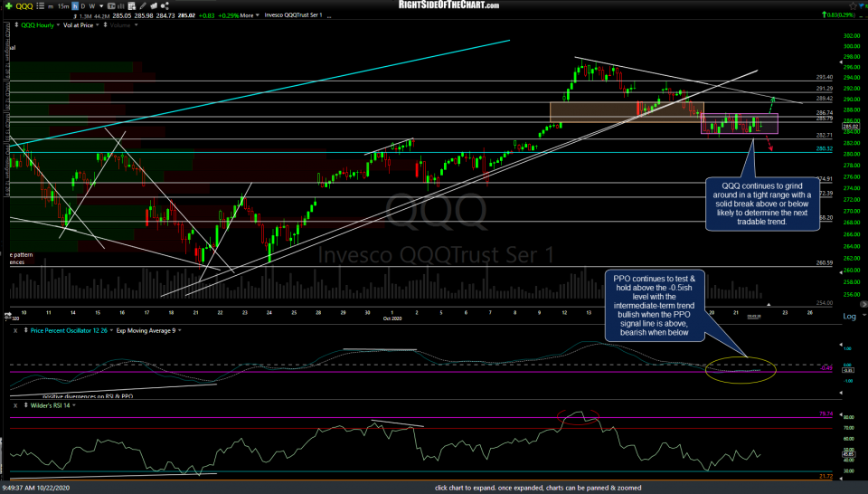
Task: Click reorder arrows on Price Percent Oscillator pane
Action: [25, 330]
